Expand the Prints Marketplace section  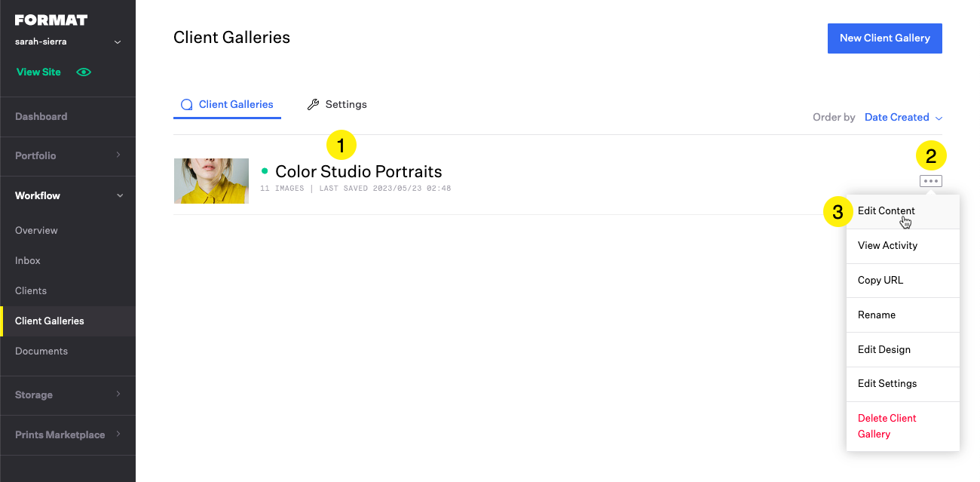pyautogui.click(x=68, y=434)
